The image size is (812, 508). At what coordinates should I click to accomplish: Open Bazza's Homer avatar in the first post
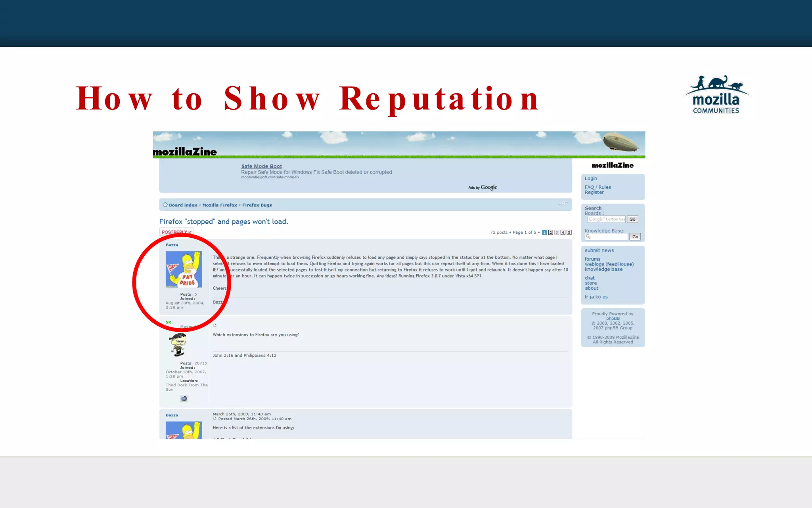[x=184, y=269]
